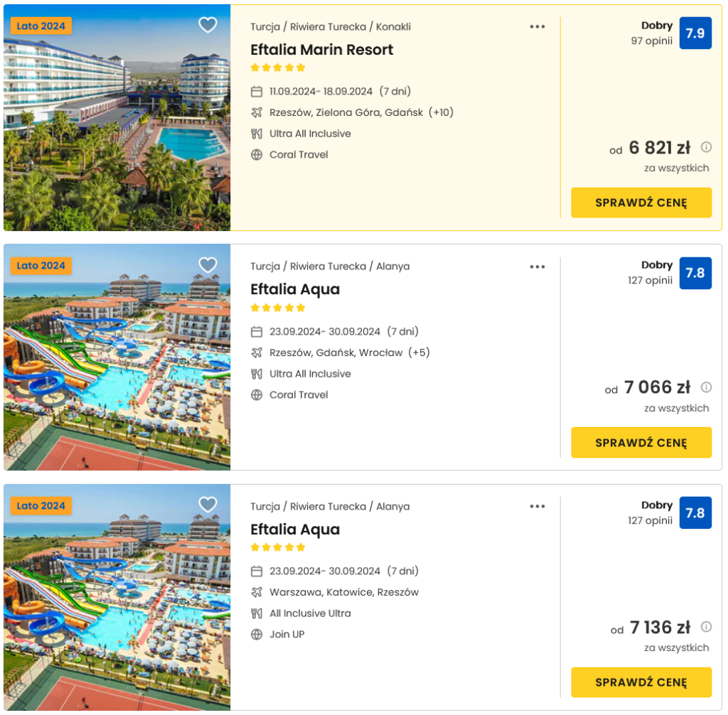Screen dimensions: 728x715
Task: Click globe icon next to Join UP
Action: tap(257, 634)
